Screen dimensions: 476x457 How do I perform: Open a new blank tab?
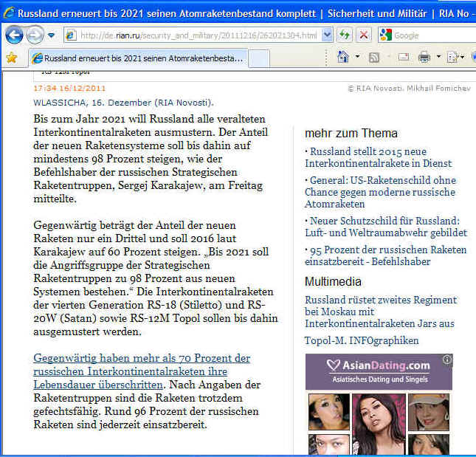[x=259, y=58]
